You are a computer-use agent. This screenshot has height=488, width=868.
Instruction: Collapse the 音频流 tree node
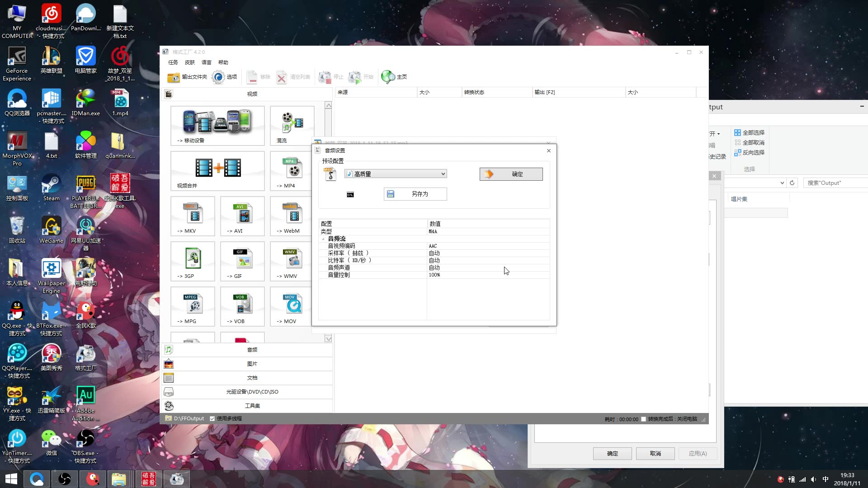point(323,239)
